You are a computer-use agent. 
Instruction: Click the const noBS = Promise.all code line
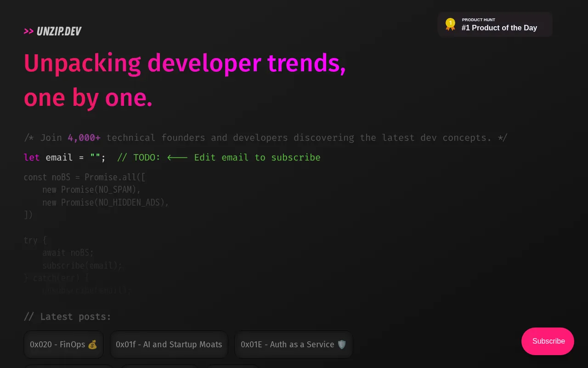pyautogui.click(x=85, y=177)
